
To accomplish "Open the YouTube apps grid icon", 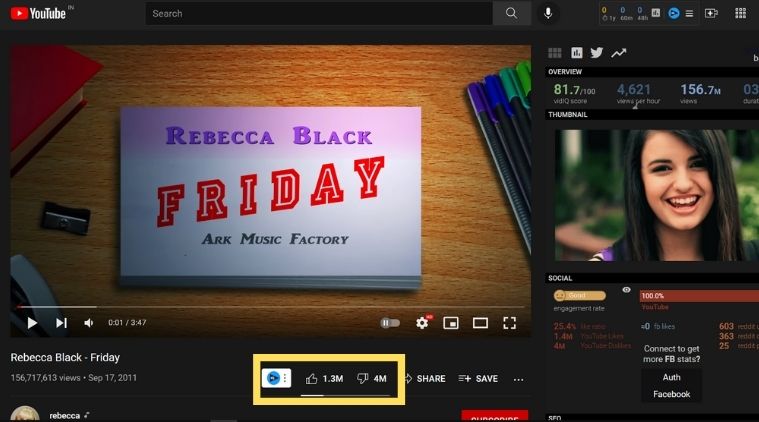I will 741,14.
